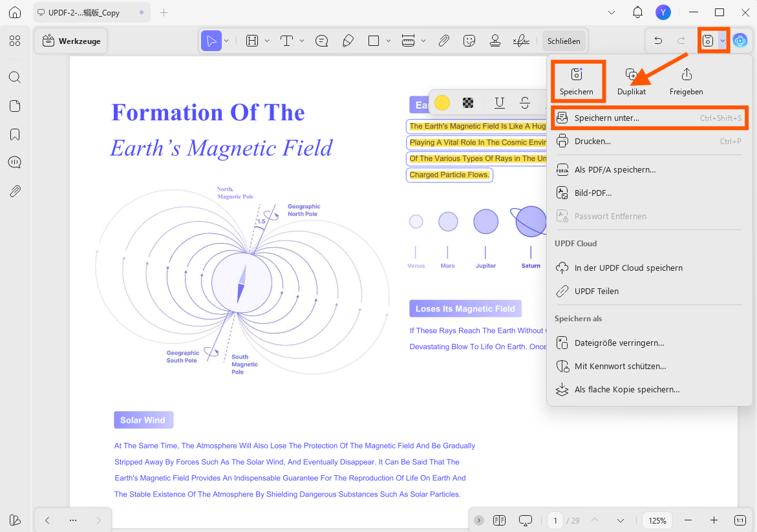This screenshot has width=757, height=532.
Task: Apply strikethrough from floating toolbar
Action: coord(525,103)
